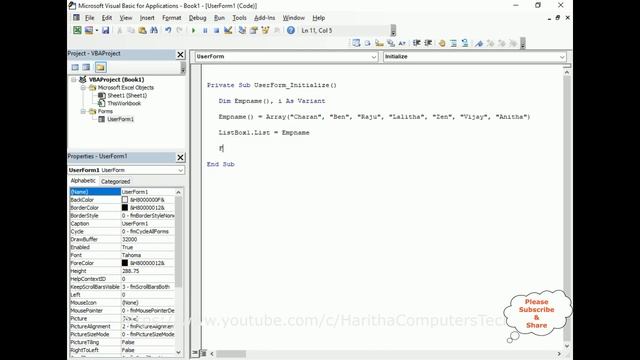The image size is (640, 360).
Task: Toggle Design Mode icon in toolbar
Action: (228, 30)
